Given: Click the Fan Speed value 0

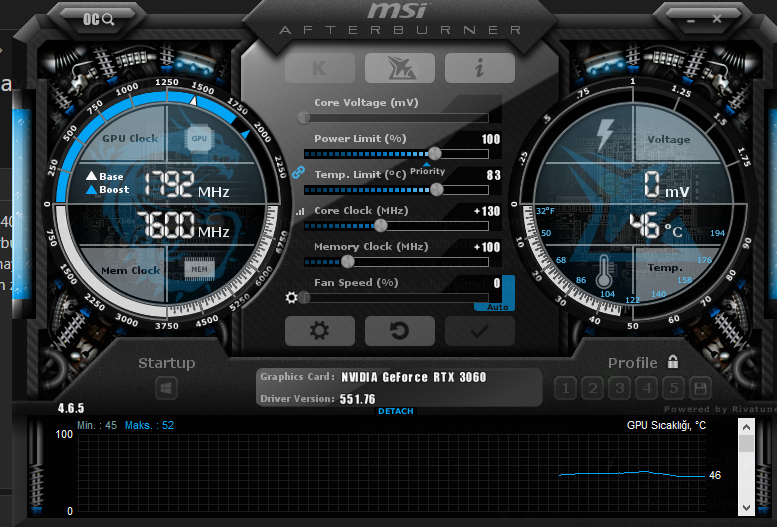Looking at the screenshot, I should pyautogui.click(x=497, y=283).
